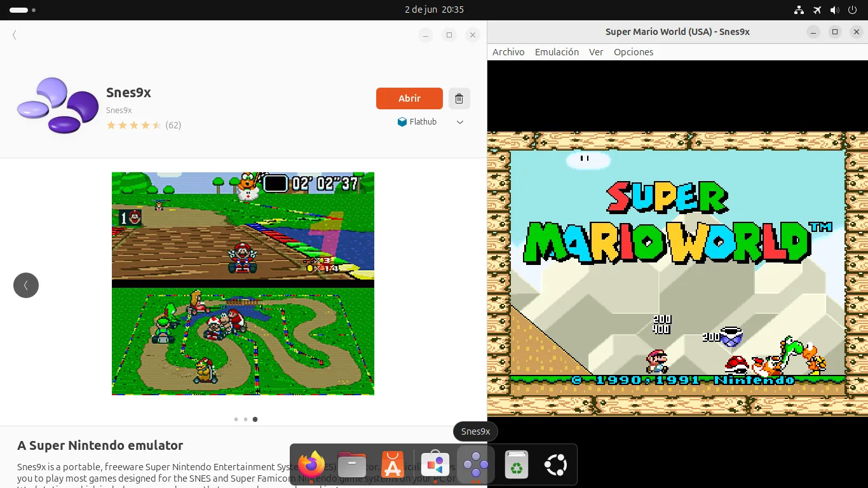Image resolution: width=868 pixels, height=488 pixels.
Task: Click the Activities pill in top bar
Action: point(19,10)
